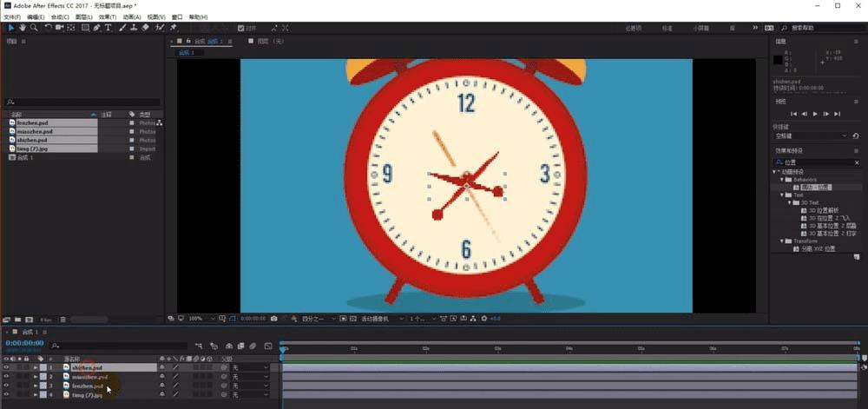Open the parent dropdown for fenzhen.psd layer
The width and height of the screenshot is (868, 409).
click(250, 386)
